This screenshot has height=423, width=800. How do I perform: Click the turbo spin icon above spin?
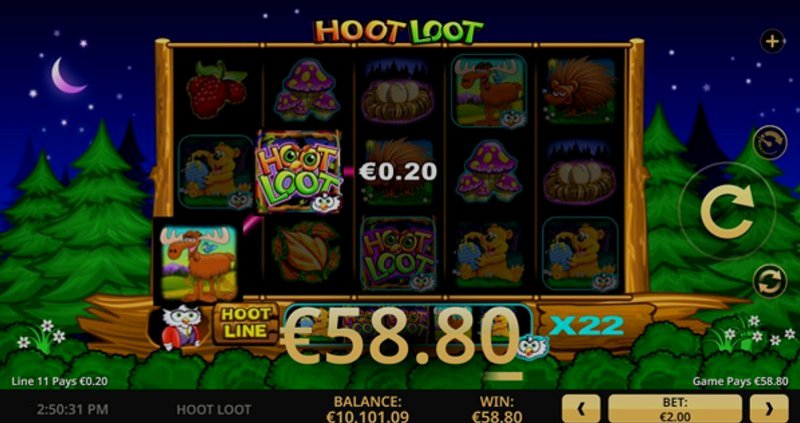[x=770, y=143]
